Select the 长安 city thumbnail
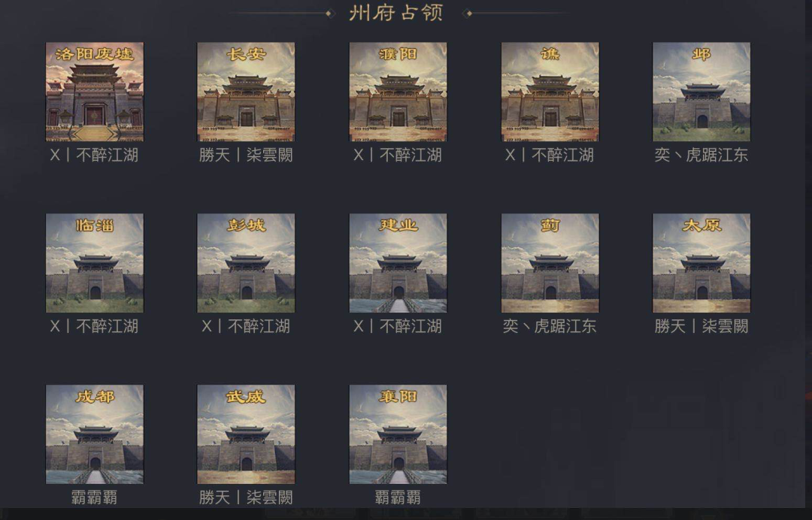Screen dimensions: 812x520 [x=246, y=92]
